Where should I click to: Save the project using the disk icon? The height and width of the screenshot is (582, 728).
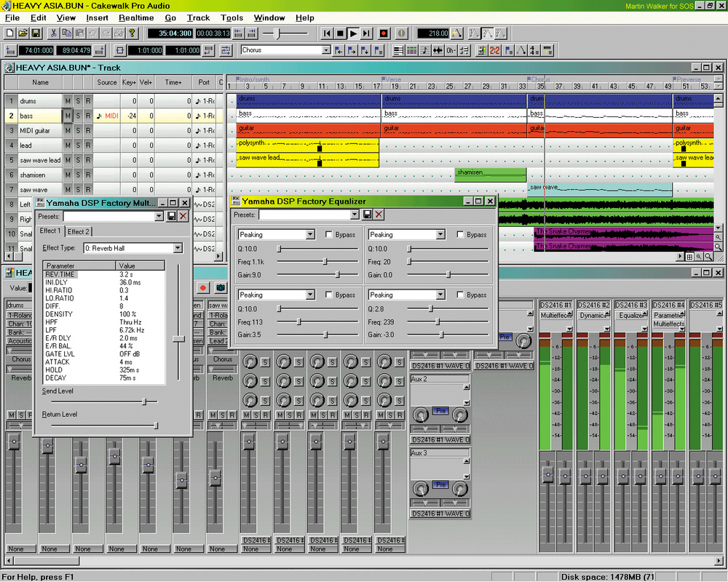point(36,33)
